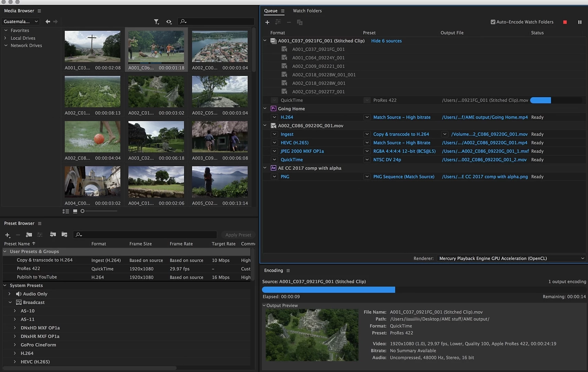Pause the queue encoding
Image resolution: width=588 pixels, height=372 pixels.
580,22
